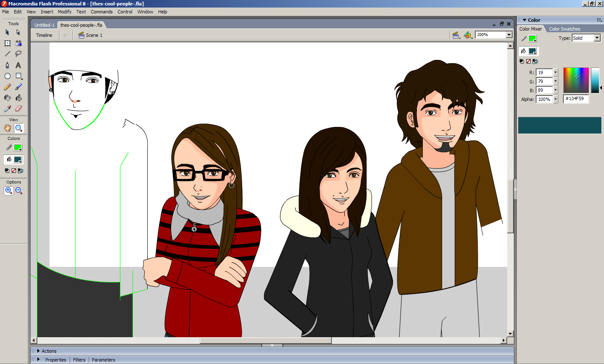Viewport: 604px width, 364px height.
Task: Switch to the Color Mixer tab
Action: (x=531, y=29)
